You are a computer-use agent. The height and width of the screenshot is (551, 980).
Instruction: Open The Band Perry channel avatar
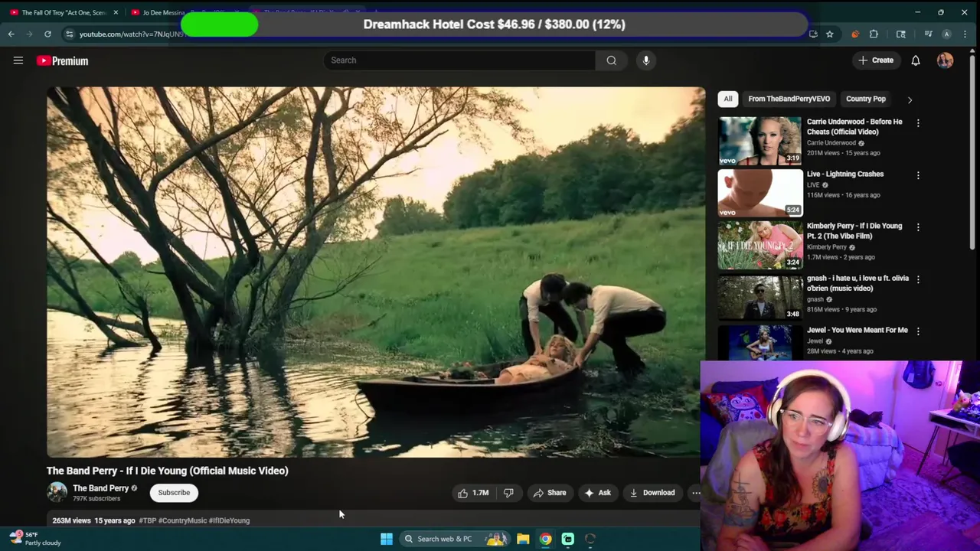[x=57, y=492]
